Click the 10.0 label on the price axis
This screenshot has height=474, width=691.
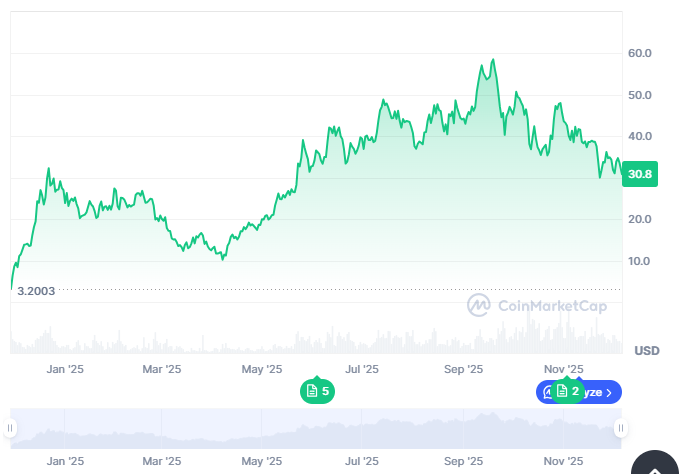640,261
